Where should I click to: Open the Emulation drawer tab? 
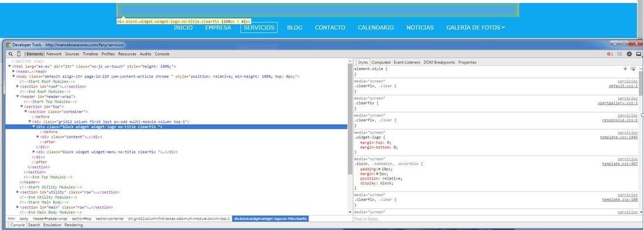[52, 225]
